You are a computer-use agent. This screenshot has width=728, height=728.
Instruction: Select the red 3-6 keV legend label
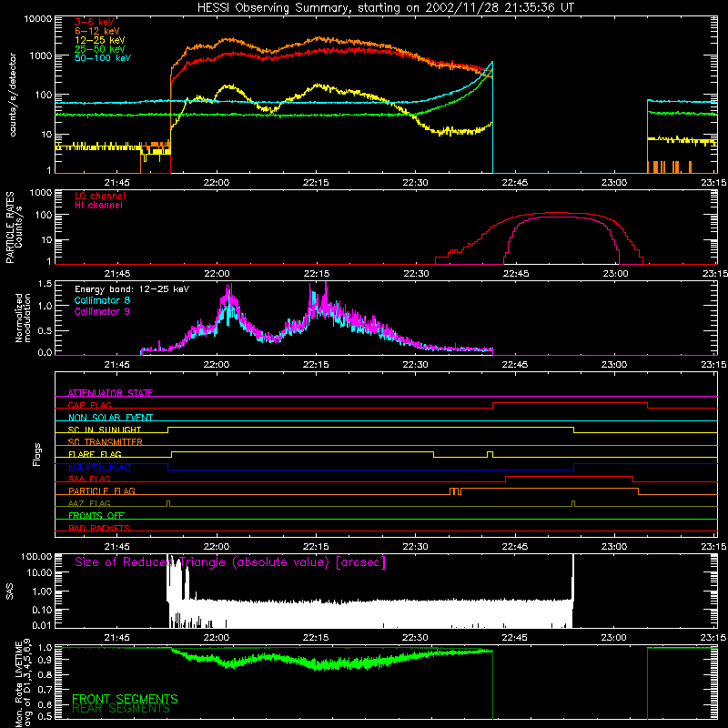[x=95, y=22]
